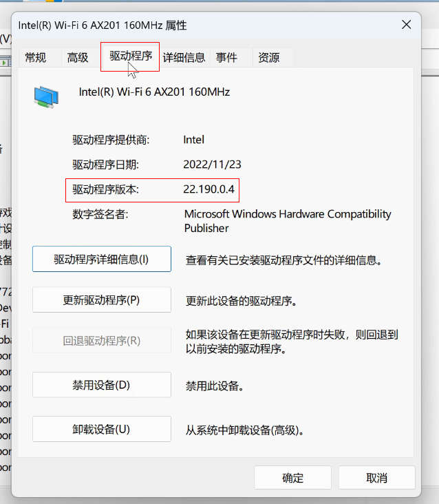
Task: Switch to the 常规 tab
Action: point(35,58)
